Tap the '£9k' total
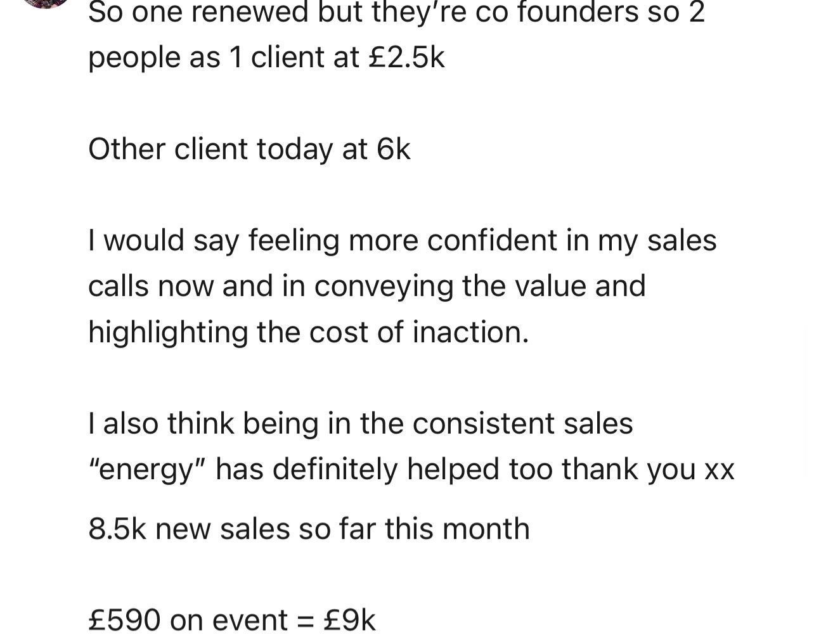Viewport: 814px width, 644px height. (349, 620)
